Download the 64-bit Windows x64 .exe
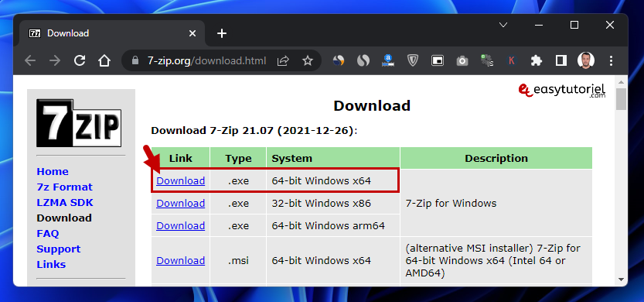 click(x=181, y=180)
